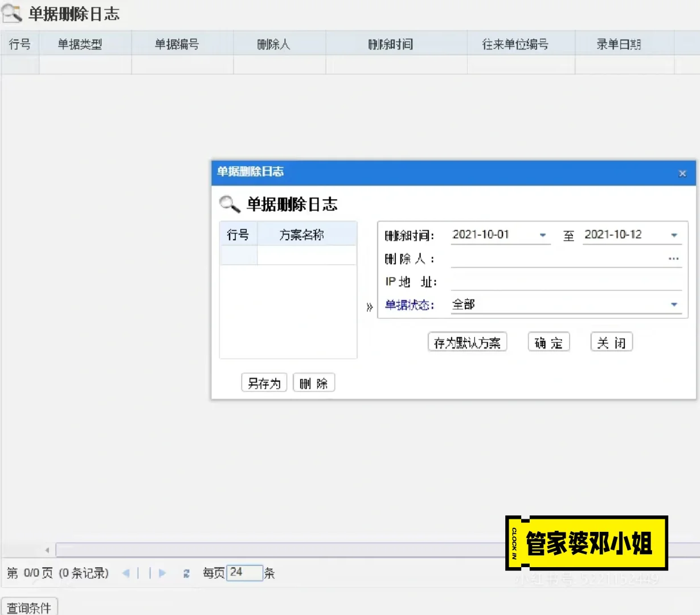700x615 pixels.
Task: Click the refresh icon in the pagination bar
Action: (x=186, y=573)
